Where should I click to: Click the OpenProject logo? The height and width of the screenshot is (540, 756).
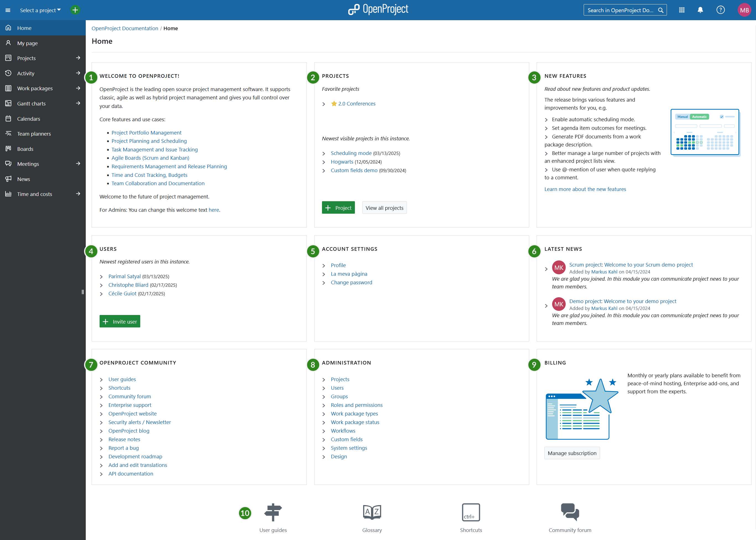pyautogui.click(x=378, y=9)
